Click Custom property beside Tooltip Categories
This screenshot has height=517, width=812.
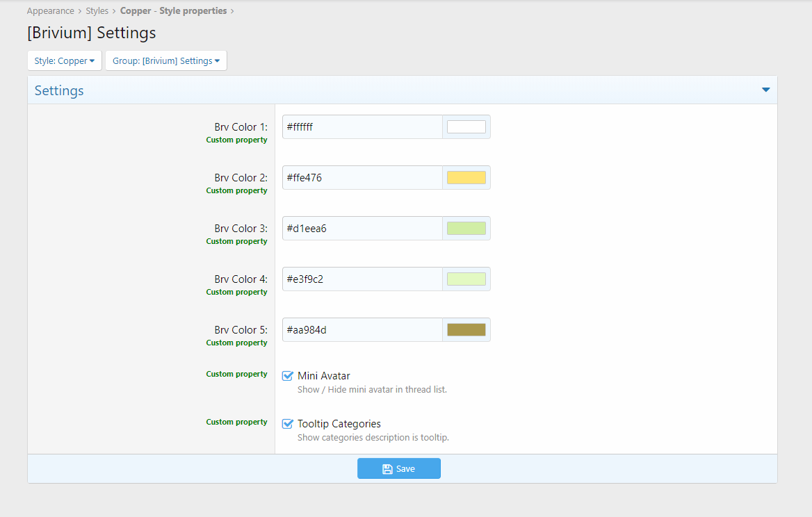pyautogui.click(x=236, y=422)
